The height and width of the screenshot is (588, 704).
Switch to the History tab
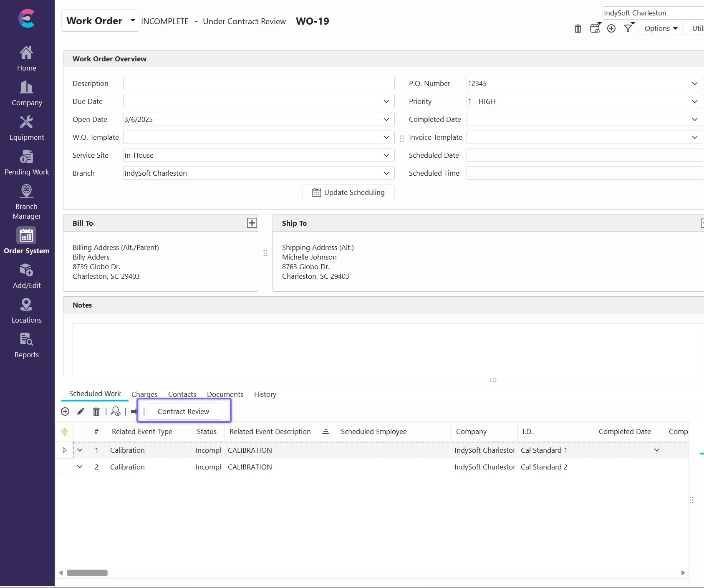coord(265,394)
